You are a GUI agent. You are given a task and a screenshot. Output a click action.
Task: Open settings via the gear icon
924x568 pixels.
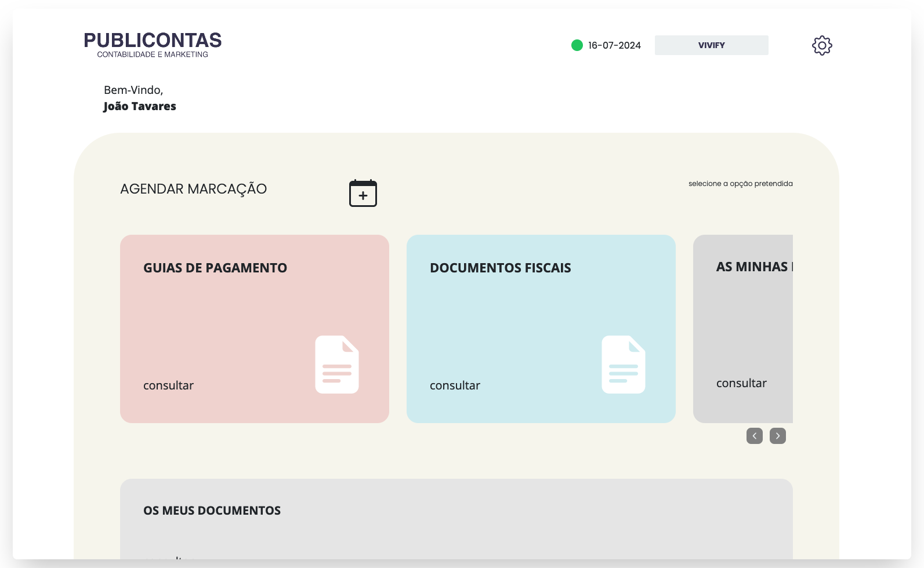pyautogui.click(x=822, y=45)
